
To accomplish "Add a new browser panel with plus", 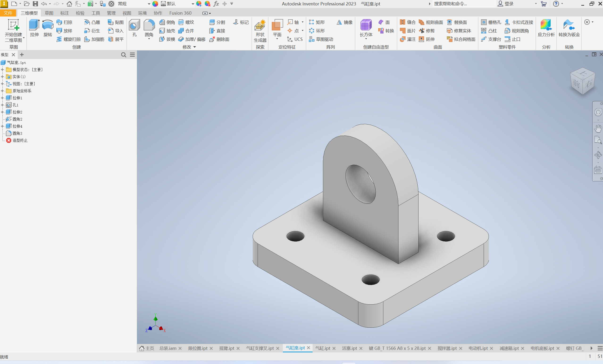I will coord(22,54).
